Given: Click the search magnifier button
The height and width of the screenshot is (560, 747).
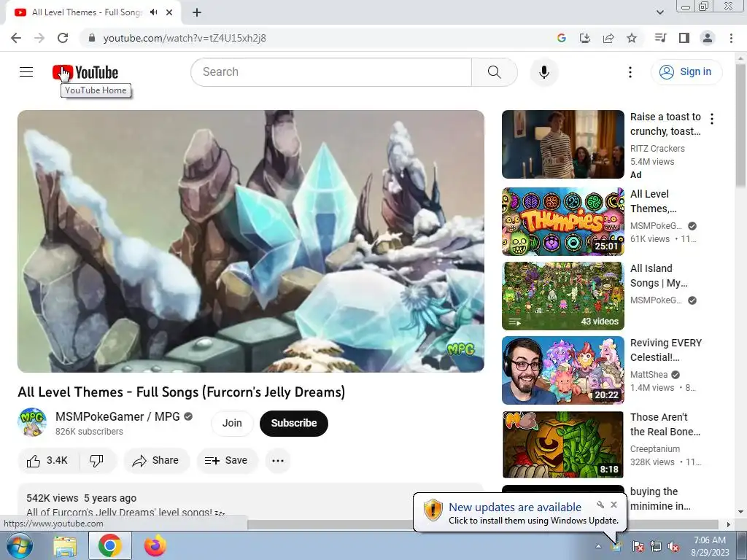Looking at the screenshot, I should pyautogui.click(x=495, y=72).
